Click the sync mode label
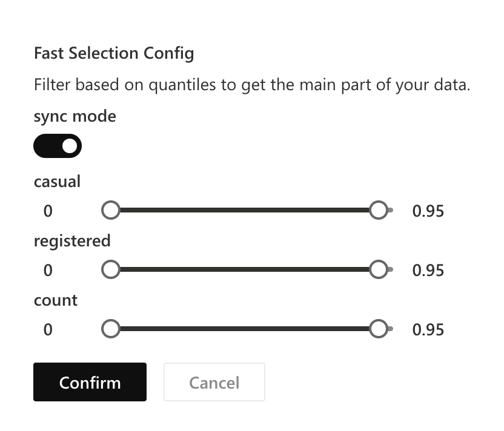Image resolution: width=504 pixels, height=431 pixels. pyautogui.click(x=75, y=116)
